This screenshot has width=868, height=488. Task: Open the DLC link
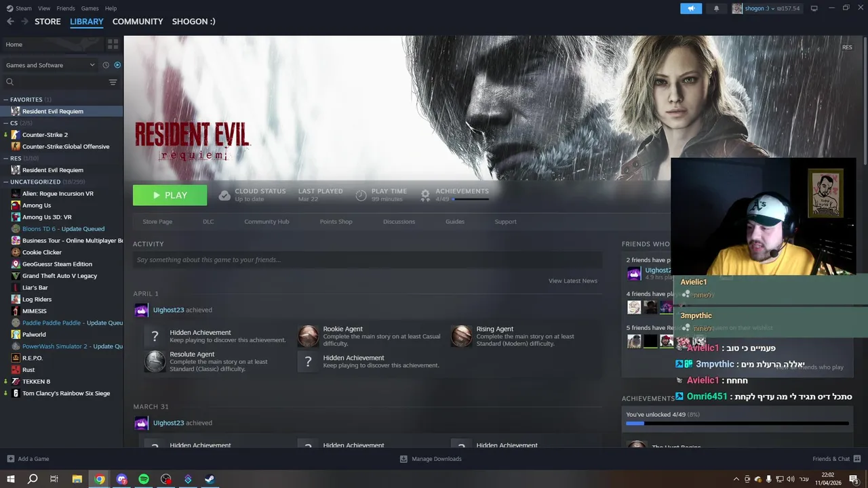coord(208,222)
